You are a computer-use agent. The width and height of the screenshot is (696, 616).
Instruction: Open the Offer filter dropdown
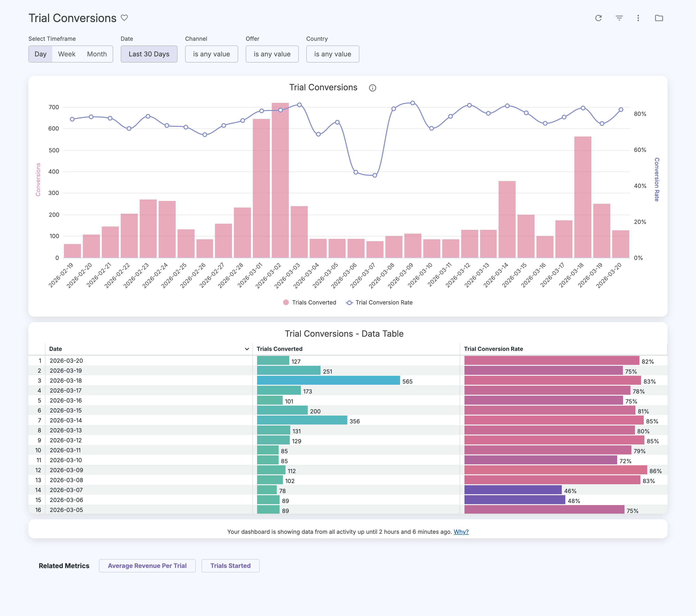pyautogui.click(x=272, y=54)
